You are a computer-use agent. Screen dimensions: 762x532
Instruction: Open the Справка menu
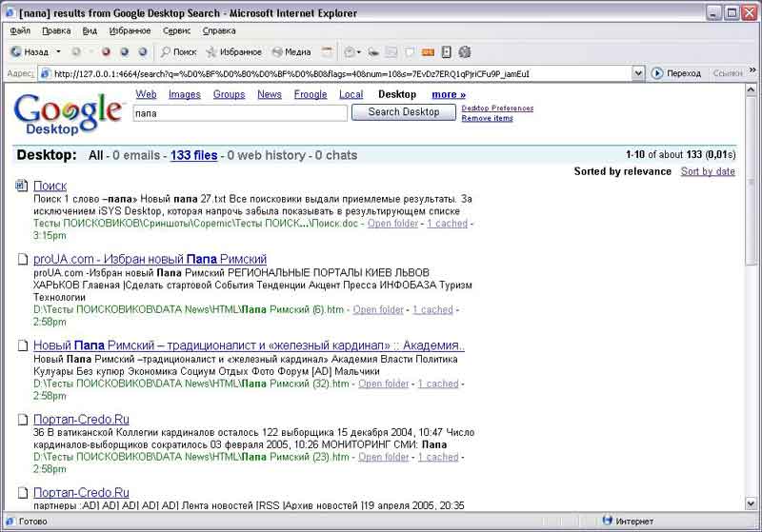219,30
